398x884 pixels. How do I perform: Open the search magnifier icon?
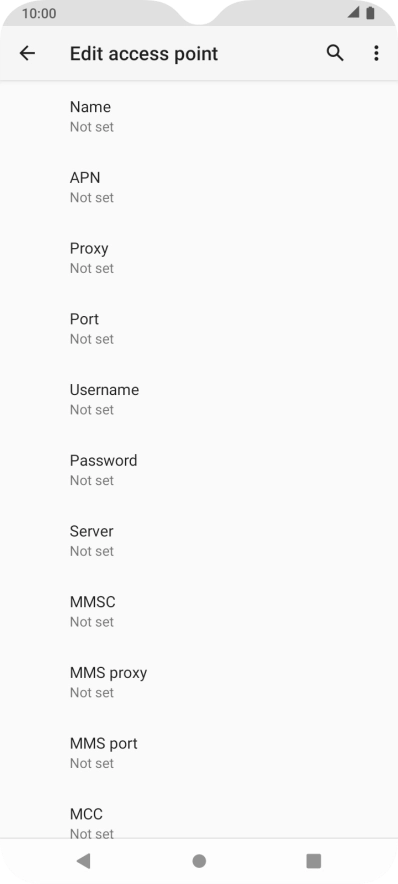[x=335, y=54]
